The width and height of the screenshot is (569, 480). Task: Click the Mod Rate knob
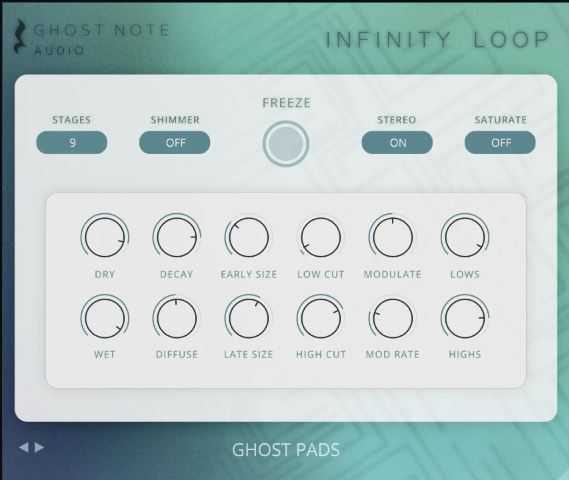point(393,319)
